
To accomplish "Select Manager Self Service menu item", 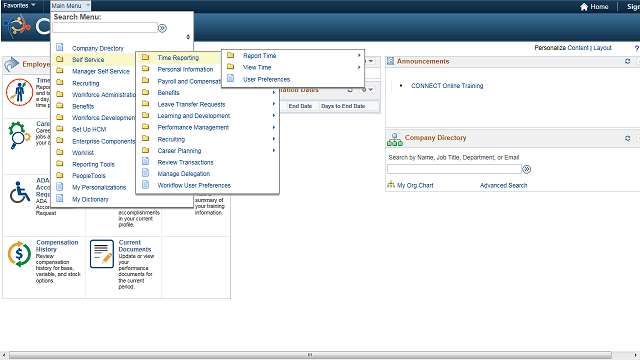I will 100,71.
